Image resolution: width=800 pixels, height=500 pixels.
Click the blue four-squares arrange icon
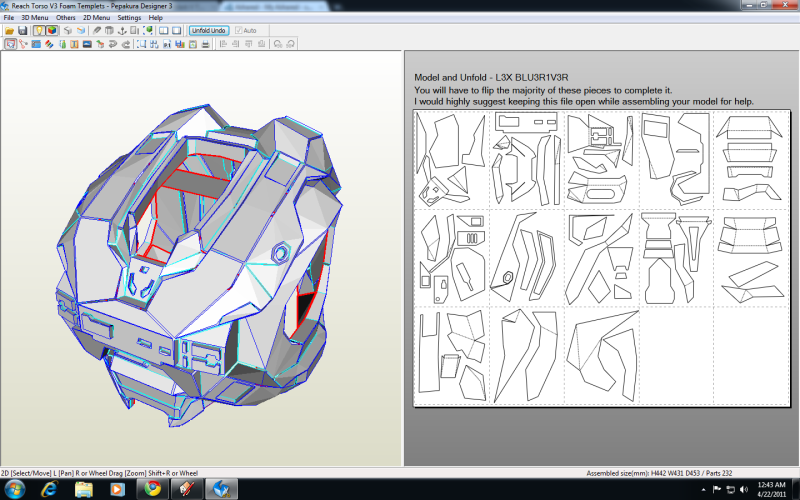tap(154, 44)
